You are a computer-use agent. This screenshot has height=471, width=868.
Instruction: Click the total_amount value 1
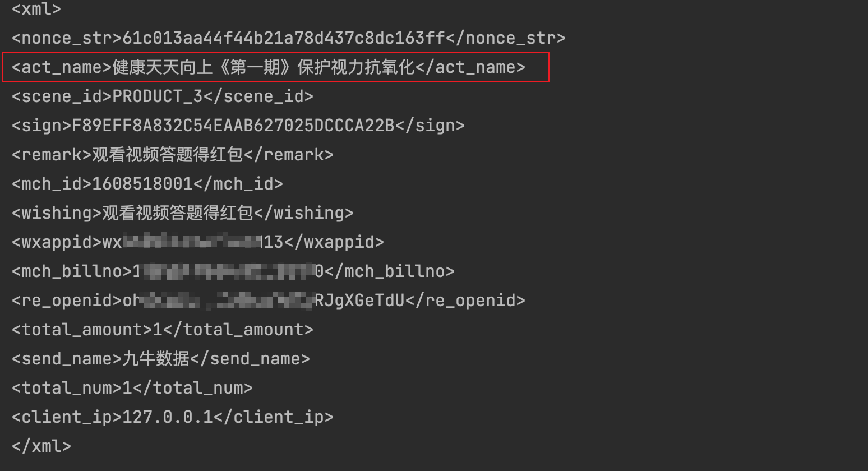coord(158,329)
